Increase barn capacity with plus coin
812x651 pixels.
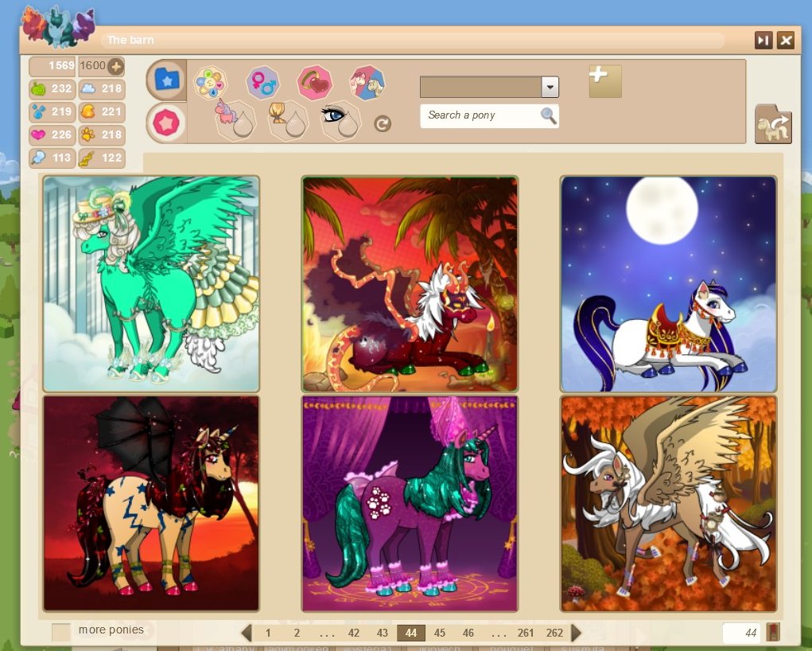[x=115, y=66]
